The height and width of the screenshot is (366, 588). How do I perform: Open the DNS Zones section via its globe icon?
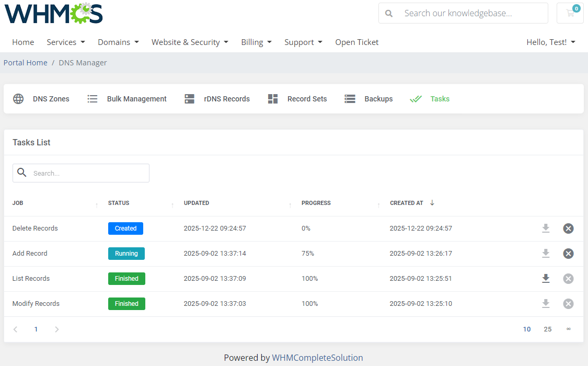pos(18,98)
